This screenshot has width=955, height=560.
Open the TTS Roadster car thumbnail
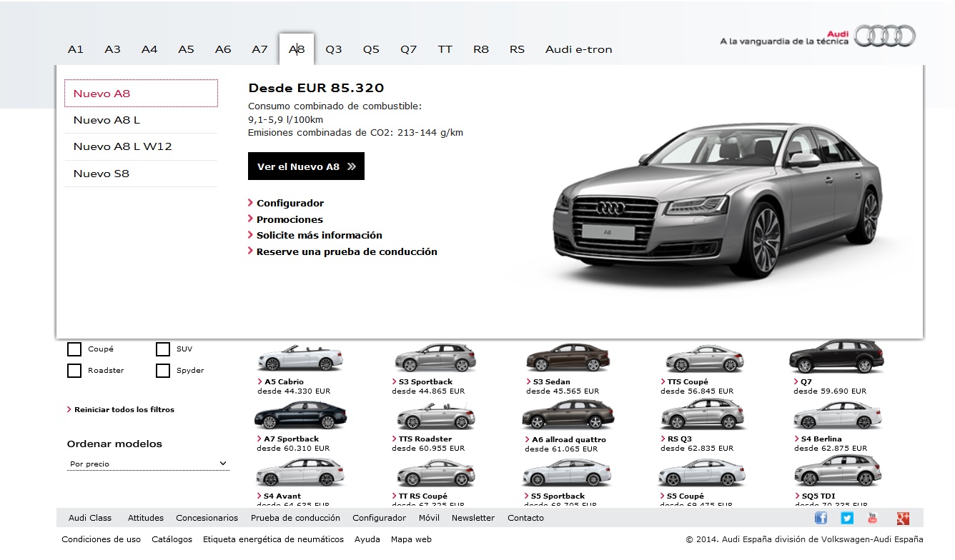tap(435, 416)
